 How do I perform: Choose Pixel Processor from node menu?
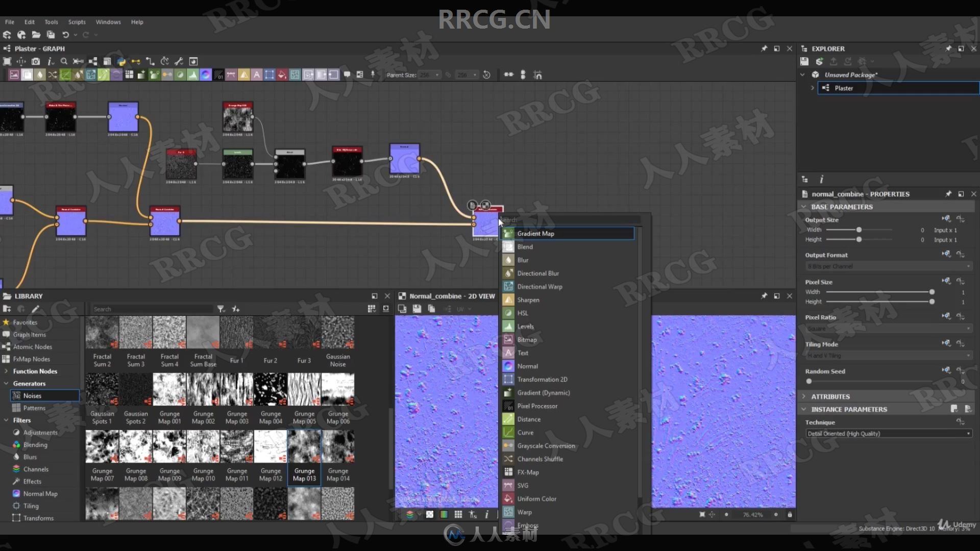click(x=568, y=406)
